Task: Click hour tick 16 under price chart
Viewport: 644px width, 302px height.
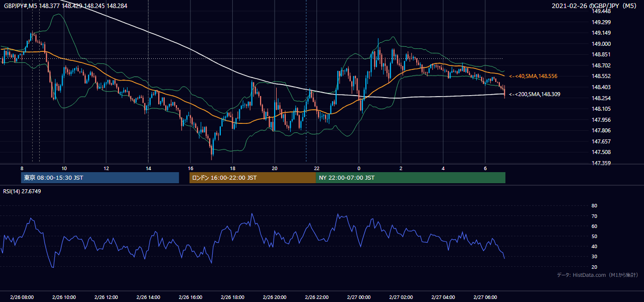Action: pos(190,168)
